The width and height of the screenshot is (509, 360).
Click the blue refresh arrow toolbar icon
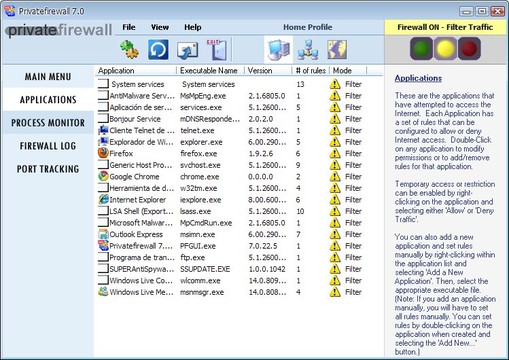(158, 50)
